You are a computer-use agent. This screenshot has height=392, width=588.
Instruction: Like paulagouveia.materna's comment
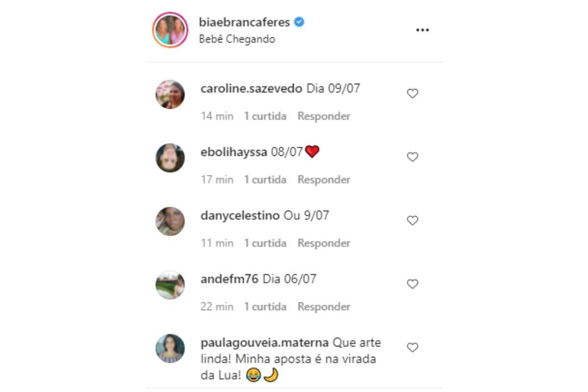click(413, 347)
